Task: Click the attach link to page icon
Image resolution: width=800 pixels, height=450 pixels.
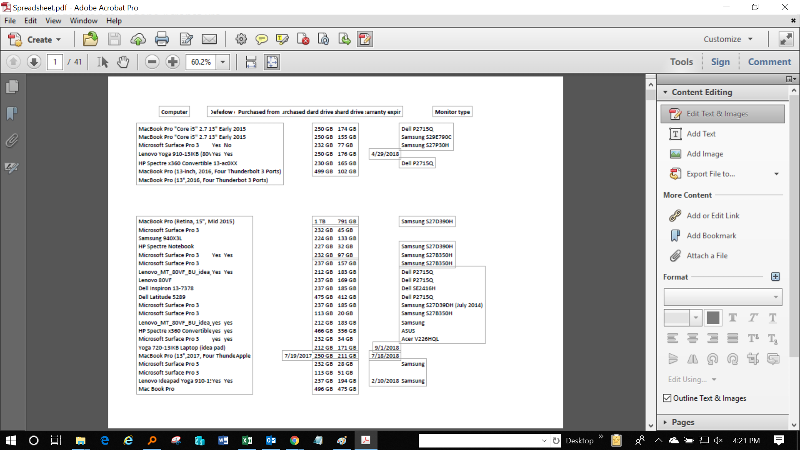Action: pyautogui.click(x=323, y=39)
